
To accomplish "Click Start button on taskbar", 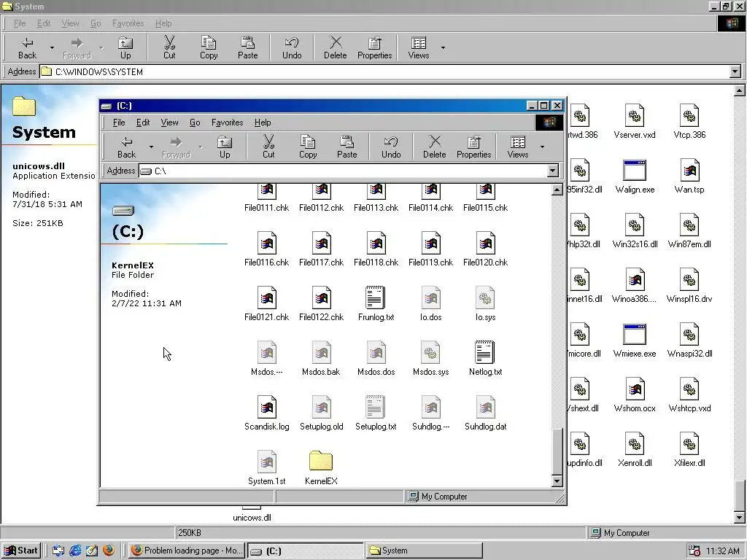I will coord(21,551).
